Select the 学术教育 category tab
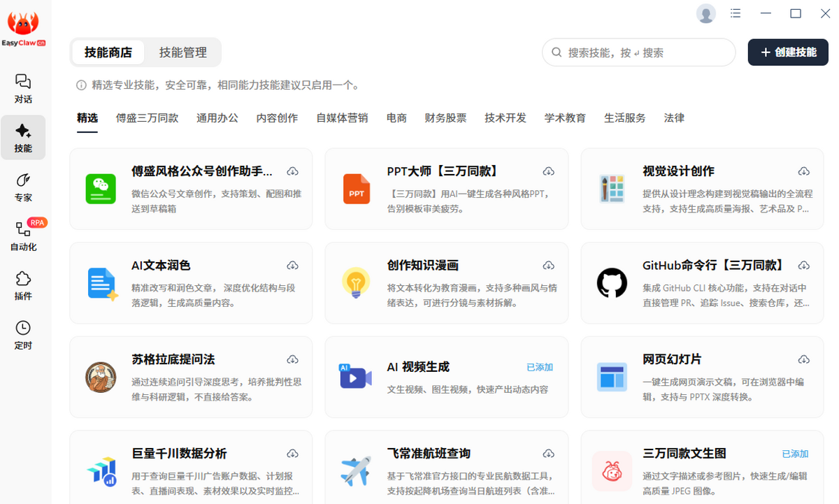This screenshot has height=504, width=839. [565, 118]
